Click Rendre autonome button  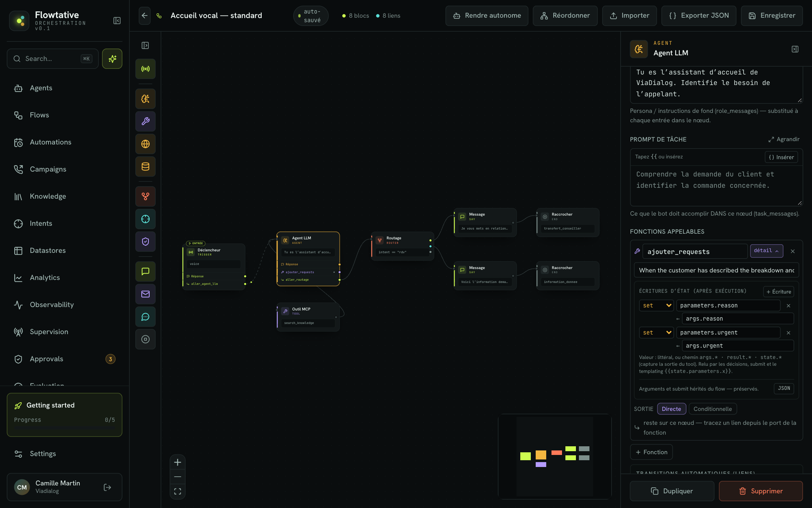(487, 16)
